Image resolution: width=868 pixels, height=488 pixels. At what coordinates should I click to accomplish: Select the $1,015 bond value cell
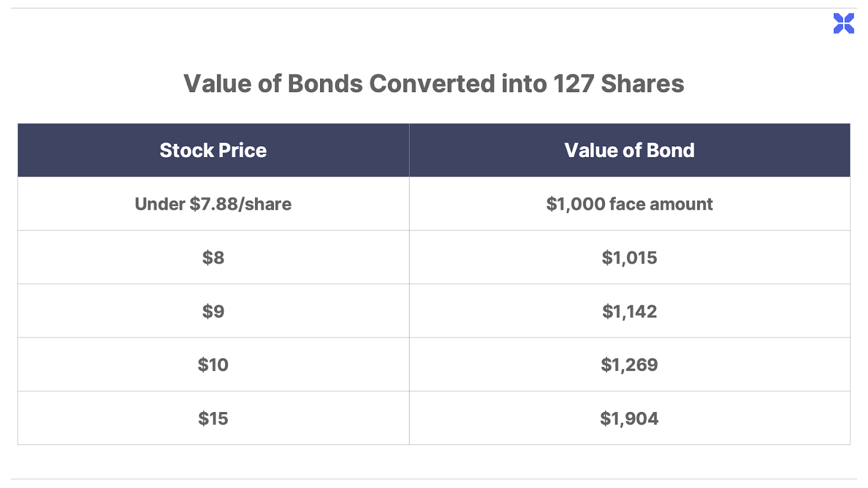coord(629,258)
